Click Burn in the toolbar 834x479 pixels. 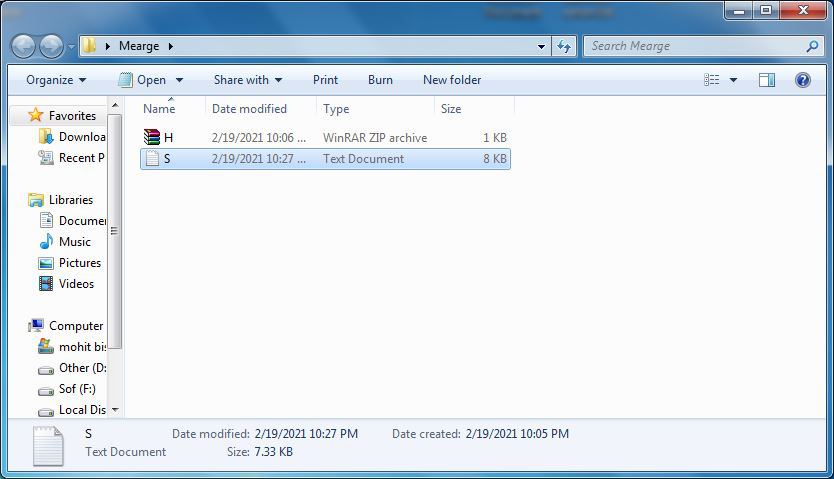coord(380,80)
